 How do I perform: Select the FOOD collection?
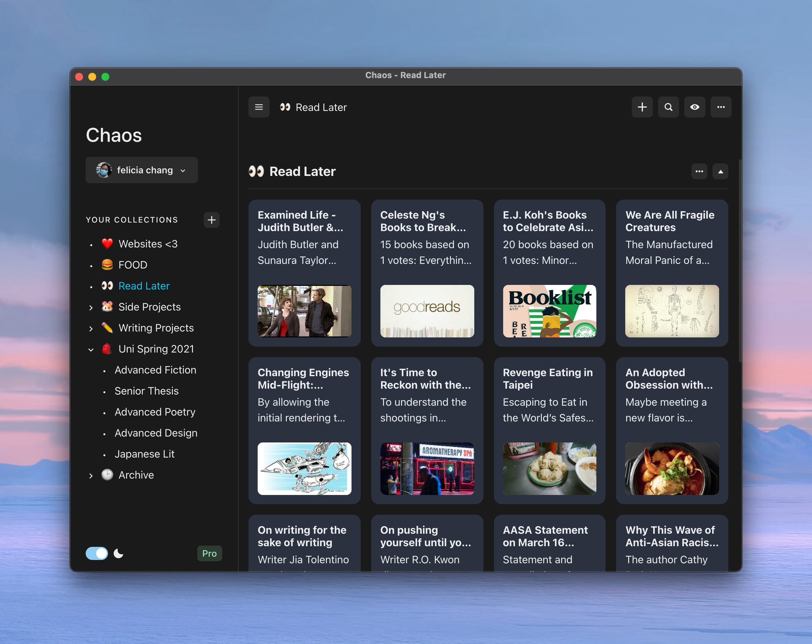click(x=133, y=265)
